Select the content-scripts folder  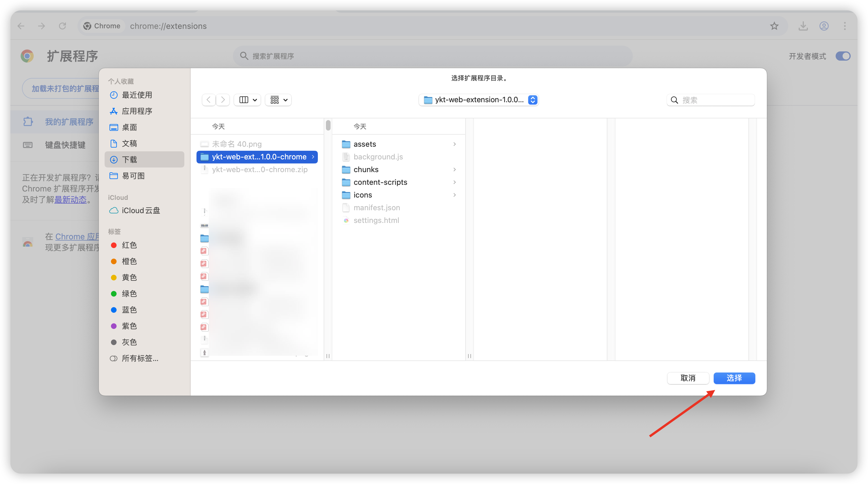pos(380,182)
